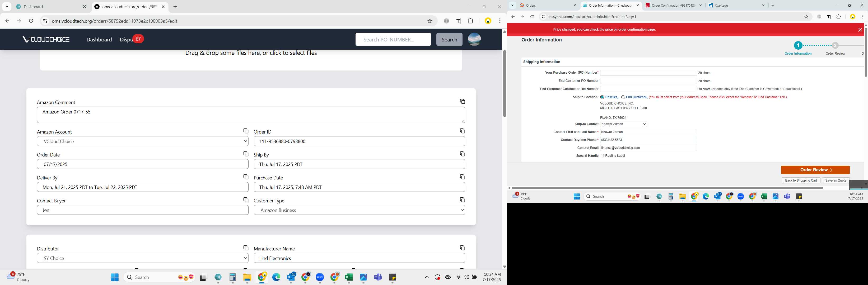This screenshot has height=285, width=868.
Task: Open Windows Start menu on the bottom-left taskbar
Action: point(115,277)
